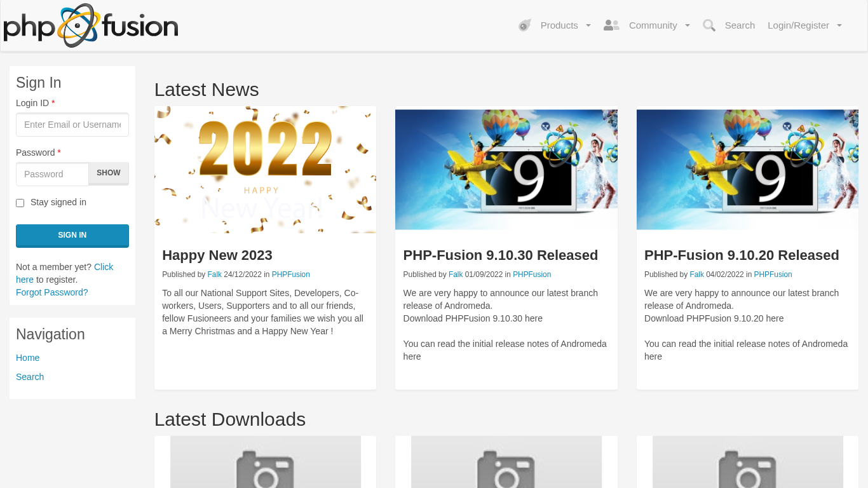868x488 pixels.
Task: Click the banner image above 9.10.30 Released
Action: coord(506,170)
